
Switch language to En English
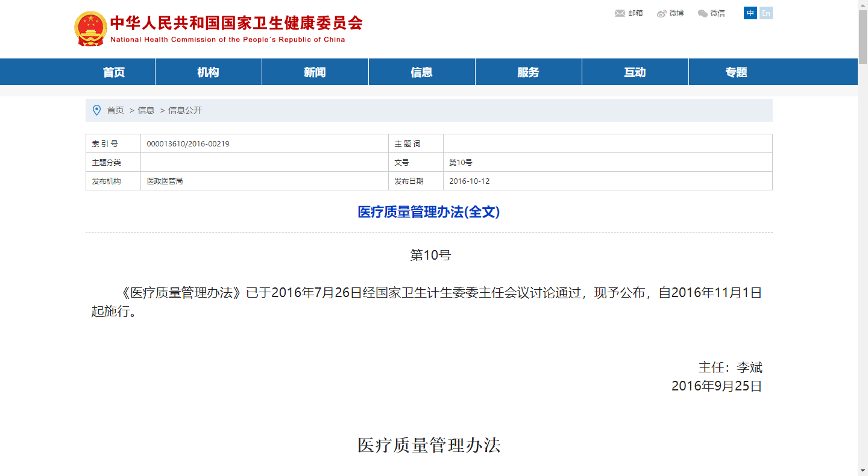(x=766, y=13)
